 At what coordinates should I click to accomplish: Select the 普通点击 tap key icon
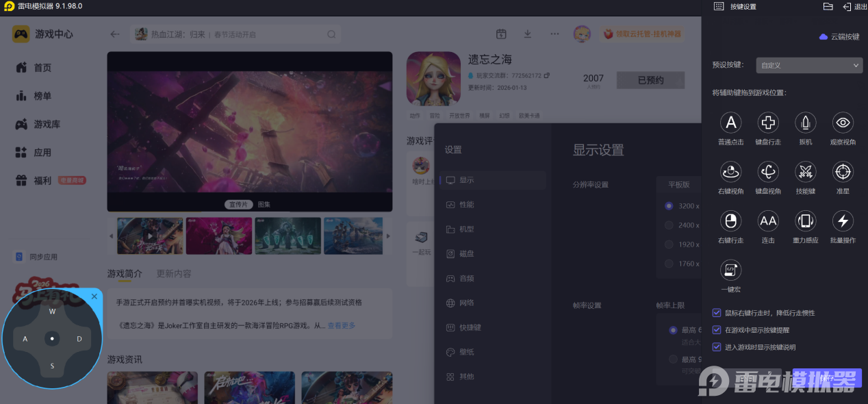click(x=730, y=123)
